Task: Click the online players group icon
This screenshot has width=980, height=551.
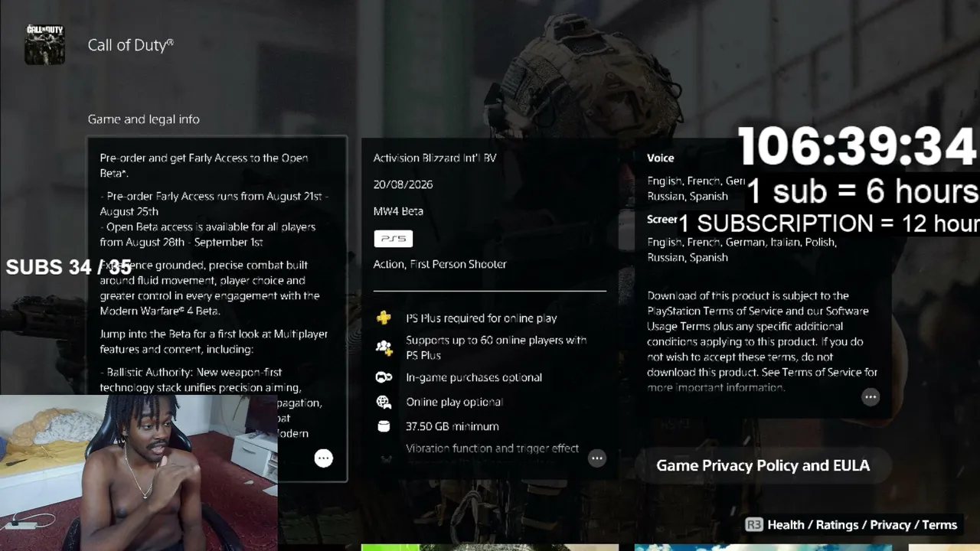Action: (384, 347)
